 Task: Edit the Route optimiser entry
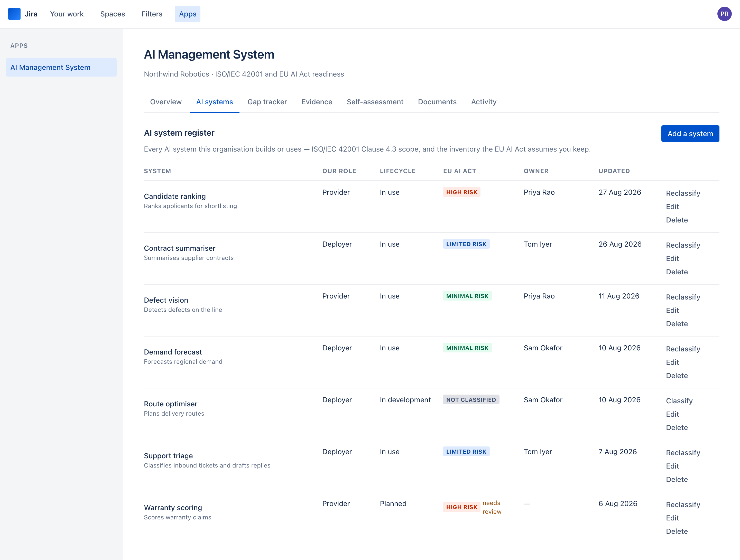(x=672, y=414)
